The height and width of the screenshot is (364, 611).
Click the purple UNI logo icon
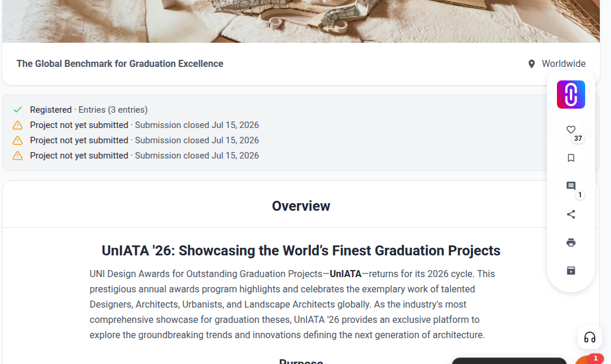click(x=570, y=95)
